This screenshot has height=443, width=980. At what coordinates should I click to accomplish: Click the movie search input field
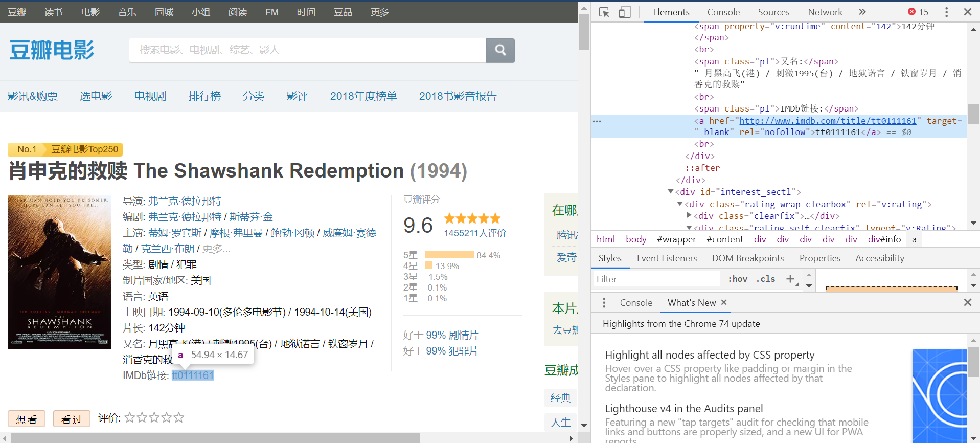point(307,50)
